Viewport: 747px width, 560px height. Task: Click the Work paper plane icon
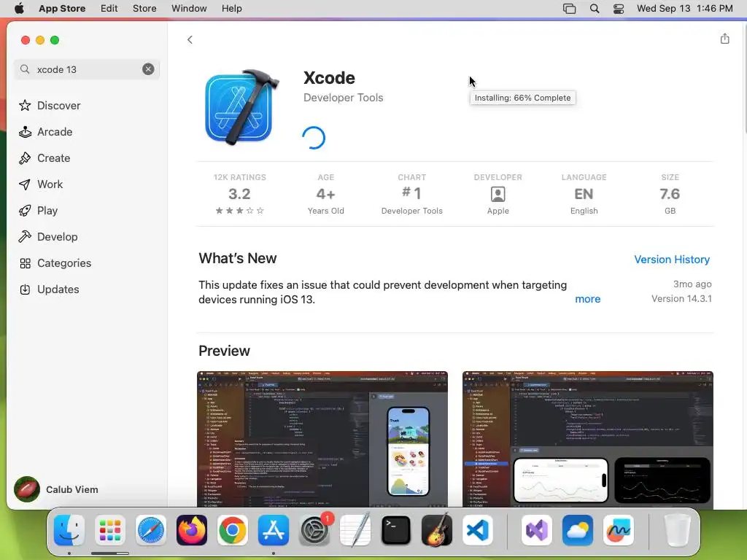25,184
